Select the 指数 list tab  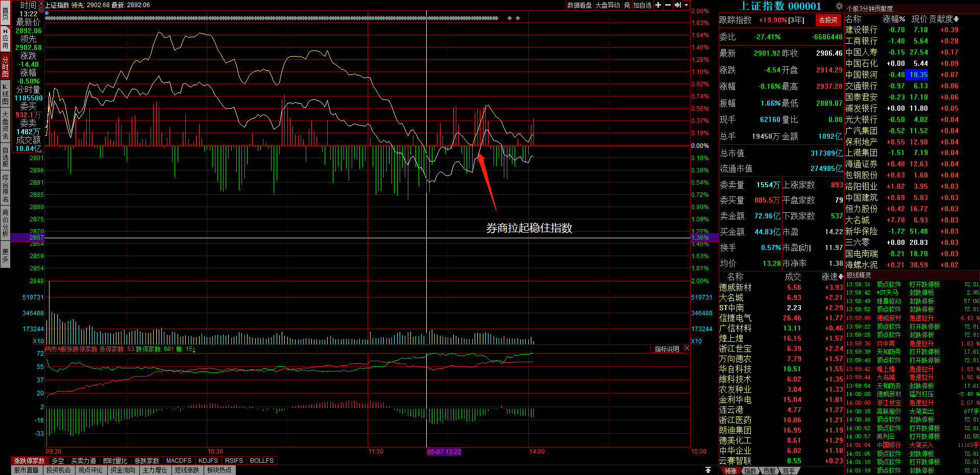[750, 471]
